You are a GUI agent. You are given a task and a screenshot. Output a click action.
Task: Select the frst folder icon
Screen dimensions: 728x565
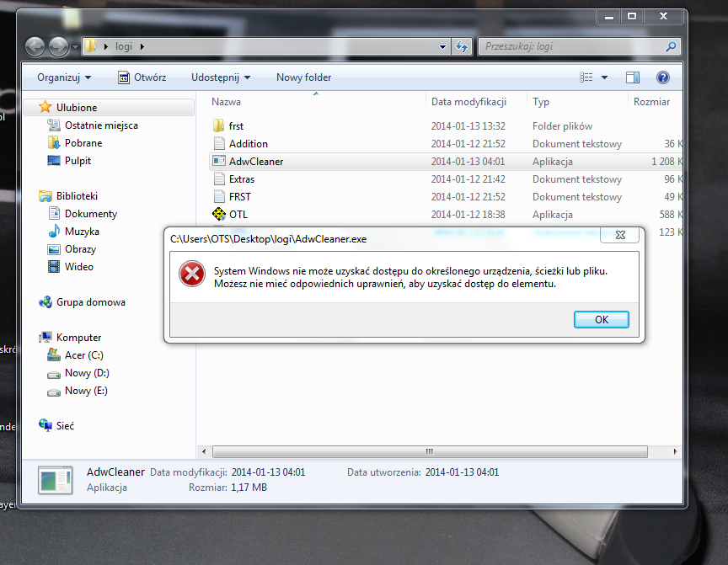click(x=219, y=125)
